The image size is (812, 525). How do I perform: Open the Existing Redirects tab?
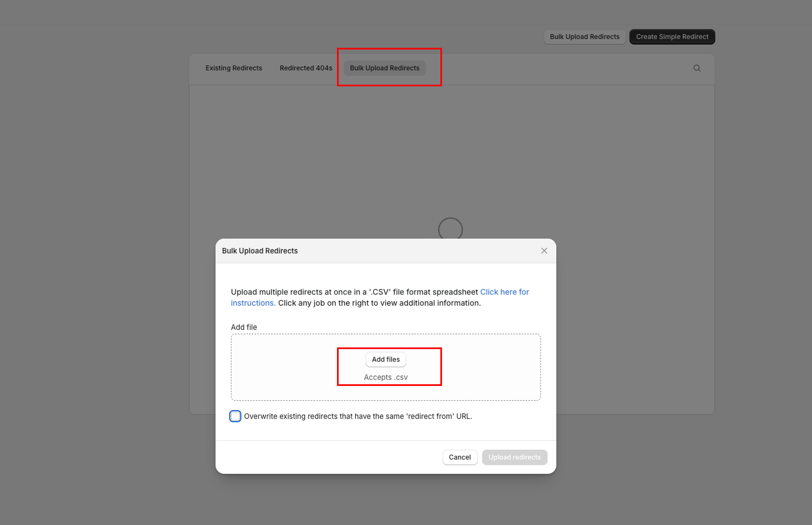(234, 68)
